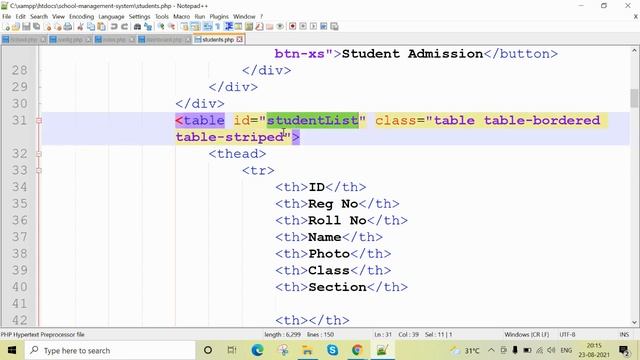Viewport: 640px width, 360px height.
Task: Click the Stop Recording macro icon
Action: pyautogui.click(x=303, y=27)
